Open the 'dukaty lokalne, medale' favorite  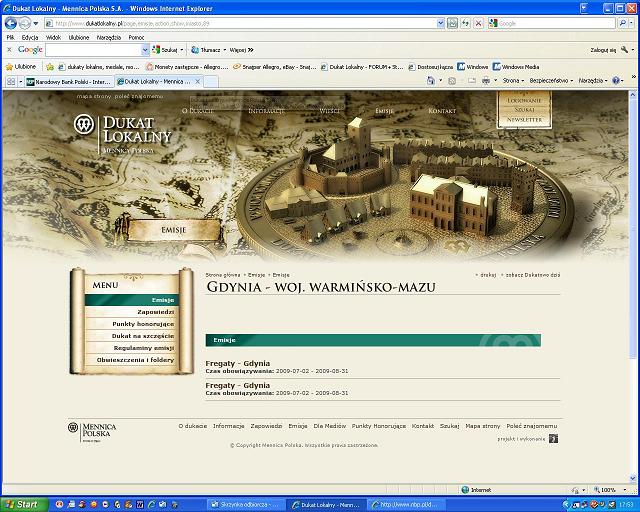98,67
